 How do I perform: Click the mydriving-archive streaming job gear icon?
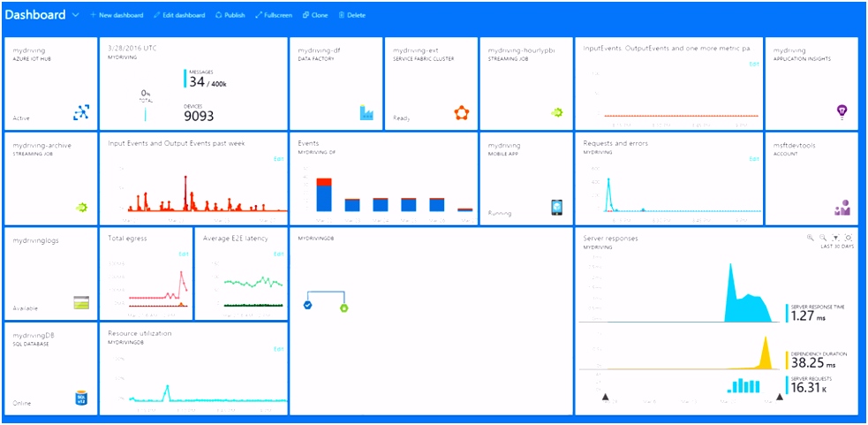tap(82, 208)
